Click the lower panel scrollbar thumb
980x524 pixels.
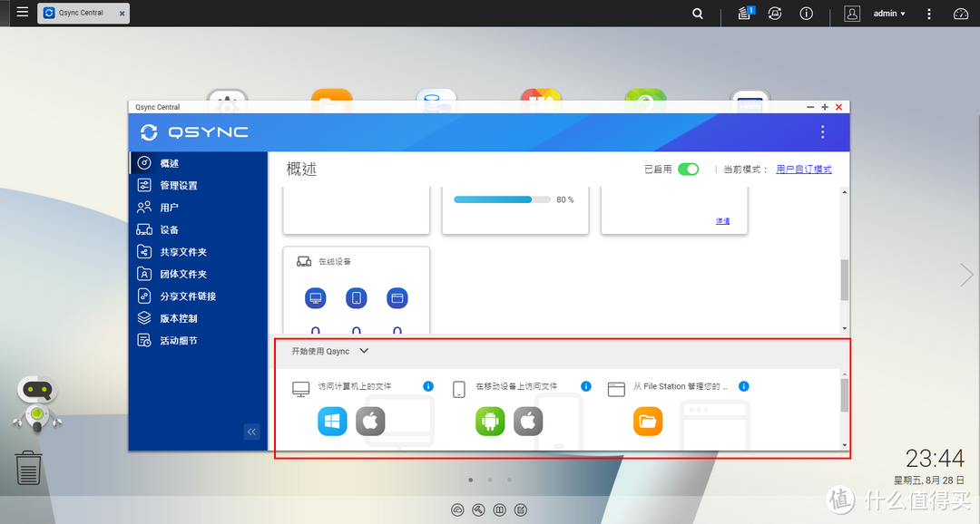(845, 396)
